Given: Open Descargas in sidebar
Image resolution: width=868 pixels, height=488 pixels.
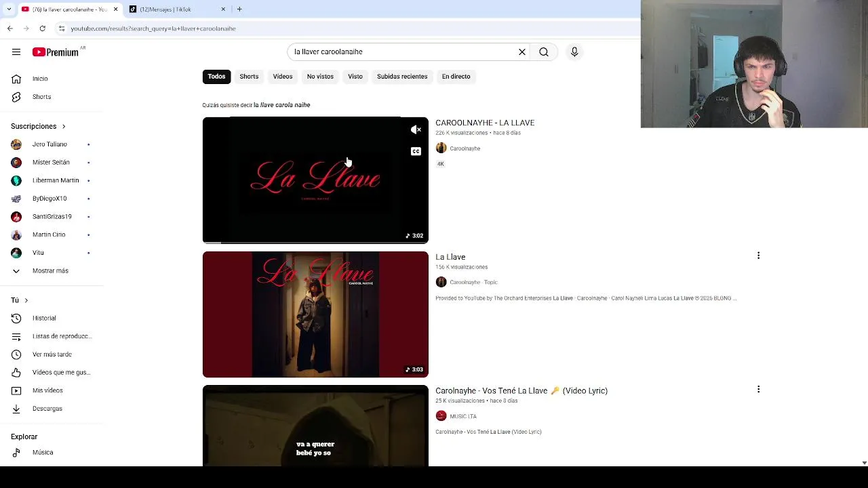Looking at the screenshot, I should (x=47, y=409).
